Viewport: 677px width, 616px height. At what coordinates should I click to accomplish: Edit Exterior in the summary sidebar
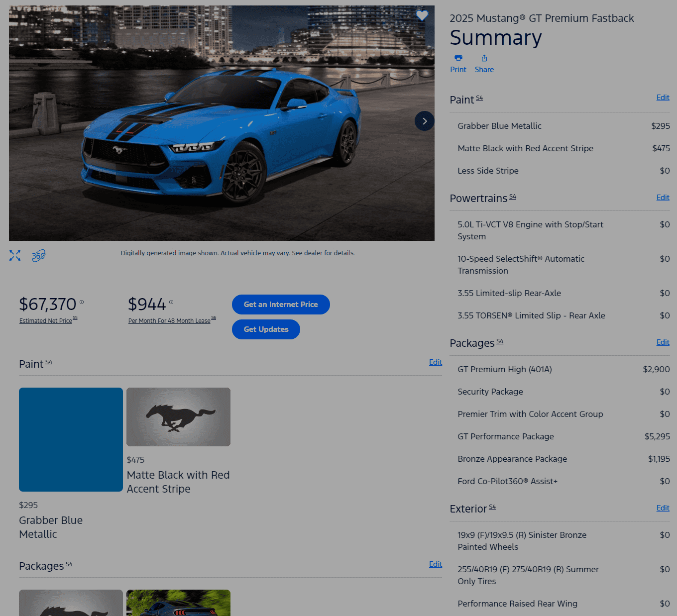click(x=663, y=508)
